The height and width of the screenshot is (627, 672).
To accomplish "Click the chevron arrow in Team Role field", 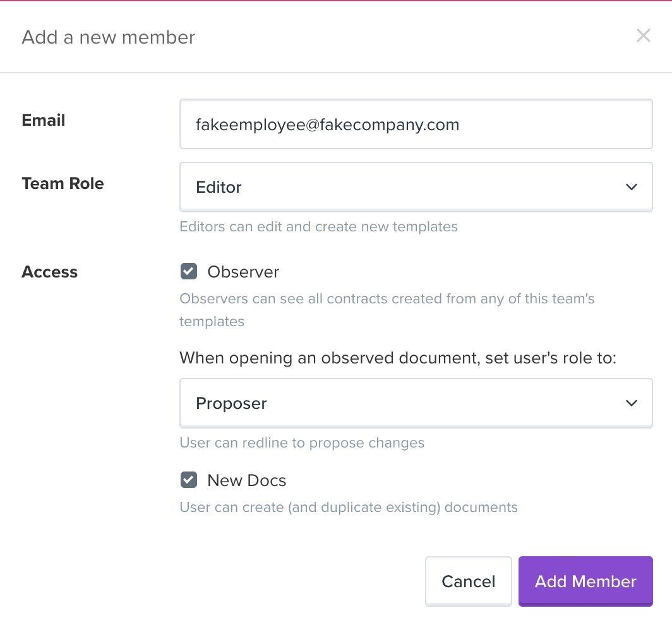I will click(631, 187).
